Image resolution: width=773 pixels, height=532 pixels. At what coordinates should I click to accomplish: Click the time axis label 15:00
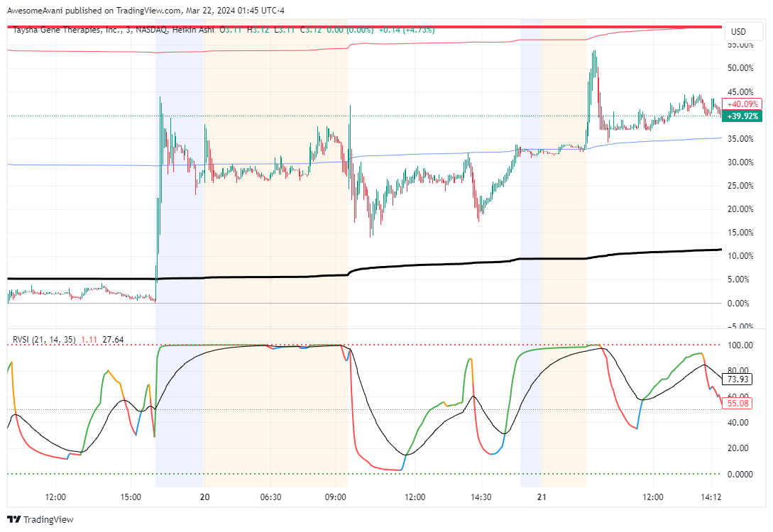[x=130, y=497]
